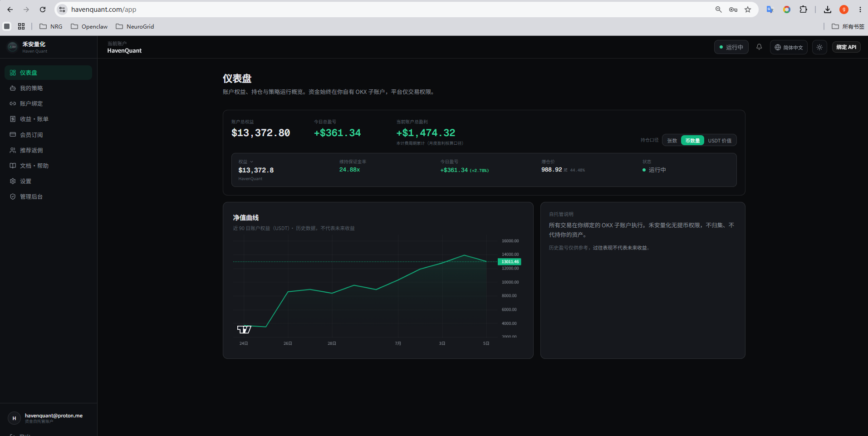Select the 张数 position unit option
The width and height of the screenshot is (868, 436).
[x=672, y=141]
